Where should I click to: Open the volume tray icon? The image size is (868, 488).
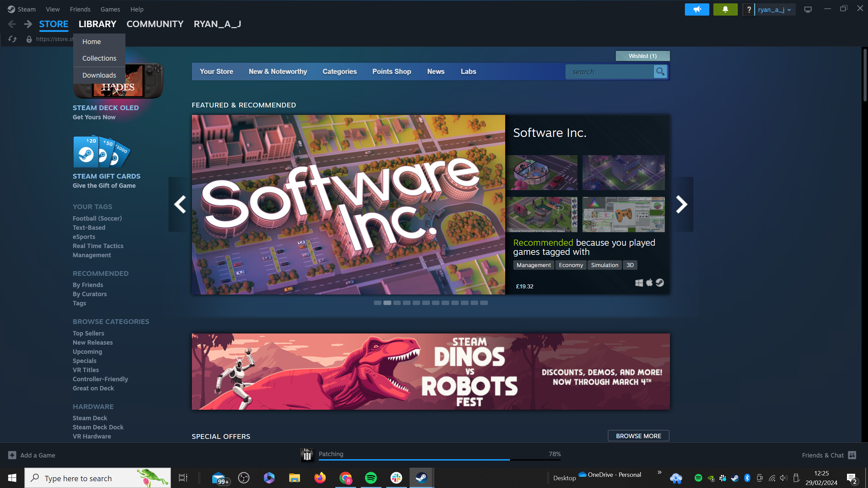tap(784, 478)
